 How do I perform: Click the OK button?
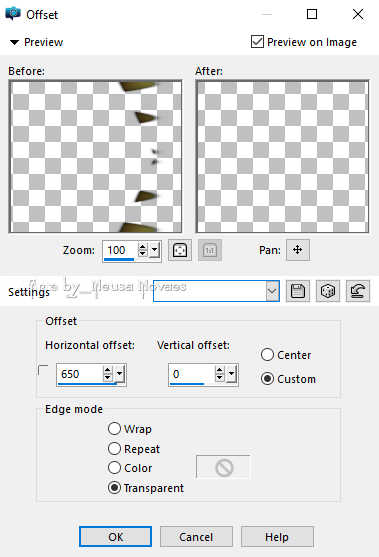tap(115, 537)
